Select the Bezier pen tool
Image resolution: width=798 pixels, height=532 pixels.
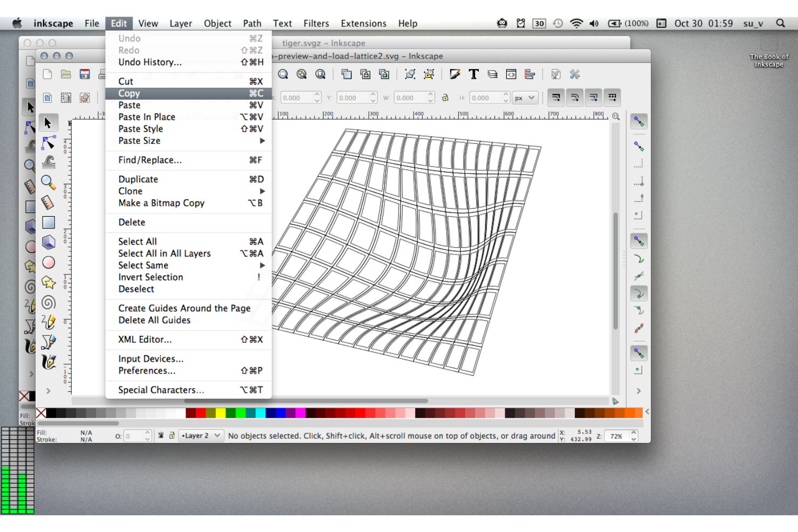coord(49,342)
